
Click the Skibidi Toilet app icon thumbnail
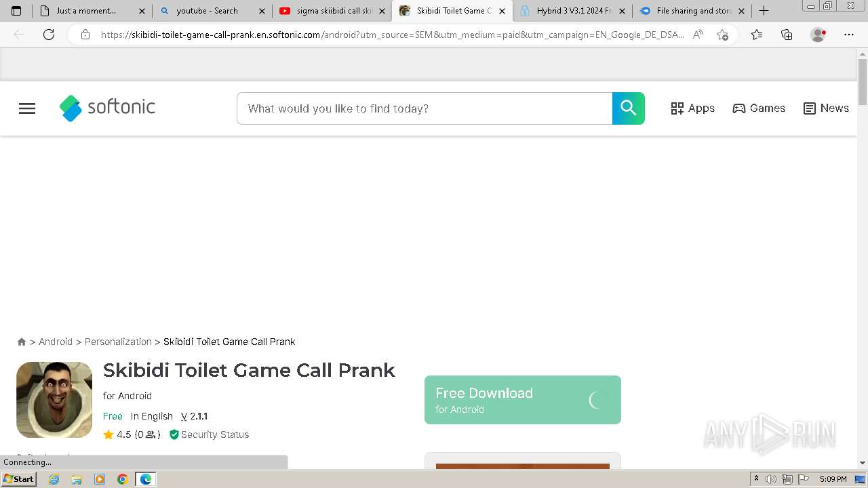click(54, 400)
